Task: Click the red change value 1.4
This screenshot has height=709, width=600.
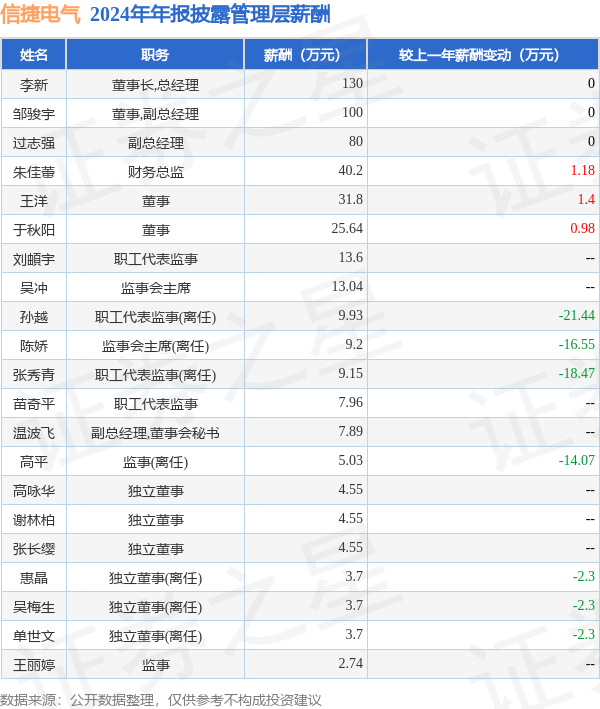Action: point(586,199)
